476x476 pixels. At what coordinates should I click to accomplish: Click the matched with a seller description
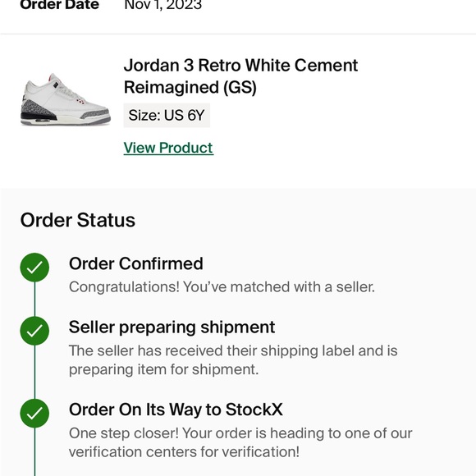coord(222,287)
